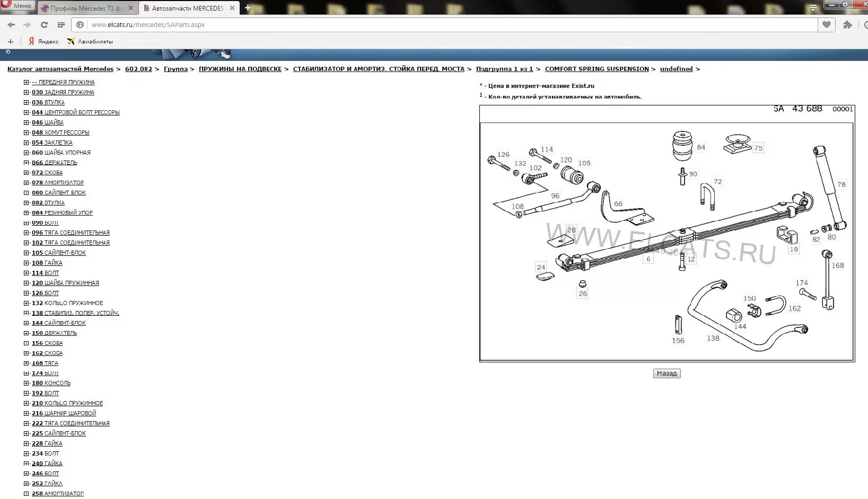This screenshot has width=868, height=499.
Task: Open 054 ЗАКЛЕПКА part entry
Action: click(x=52, y=142)
